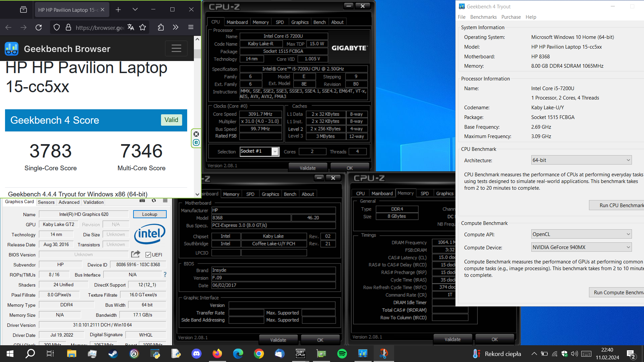644x362 pixels.
Task: Expand the Firefox more tools overflow chevron
Action: point(175,27)
